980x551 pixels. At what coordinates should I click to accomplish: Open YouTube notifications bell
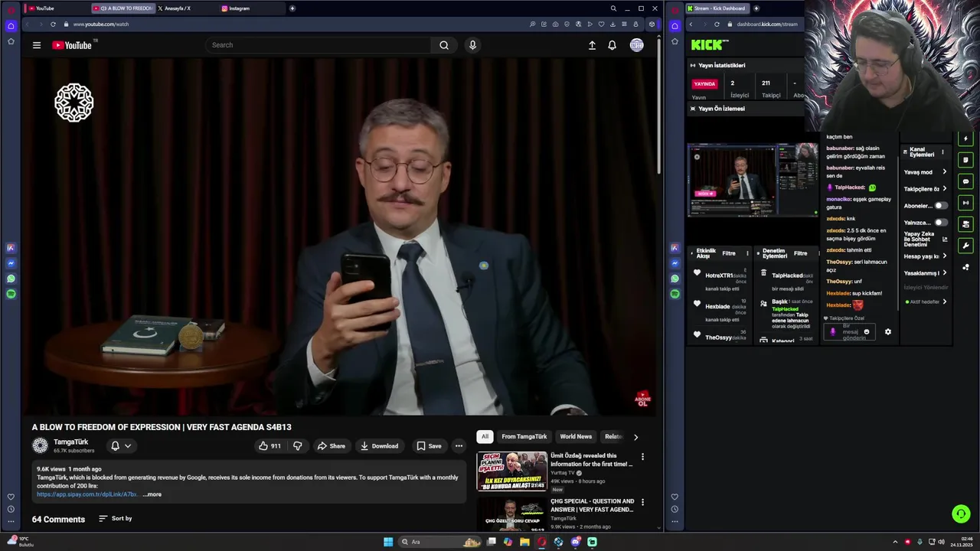point(612,45)
